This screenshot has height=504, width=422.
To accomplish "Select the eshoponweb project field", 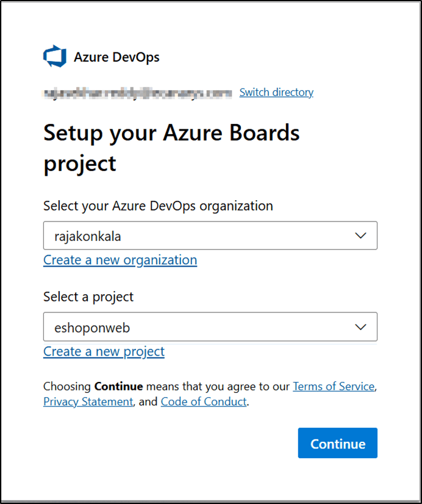I will [183, 326].
